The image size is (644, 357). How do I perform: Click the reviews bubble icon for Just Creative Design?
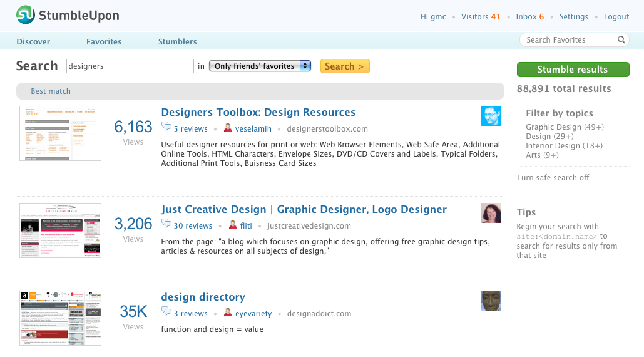click(166, 225)
